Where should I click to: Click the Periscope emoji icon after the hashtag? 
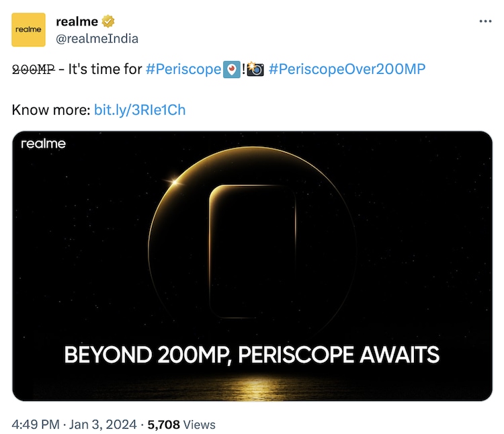click(x=231, y=70)
